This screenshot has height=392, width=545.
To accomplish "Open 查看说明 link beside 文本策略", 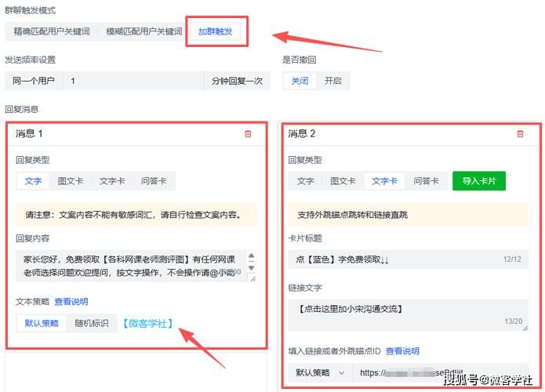I will click(71, 302).
